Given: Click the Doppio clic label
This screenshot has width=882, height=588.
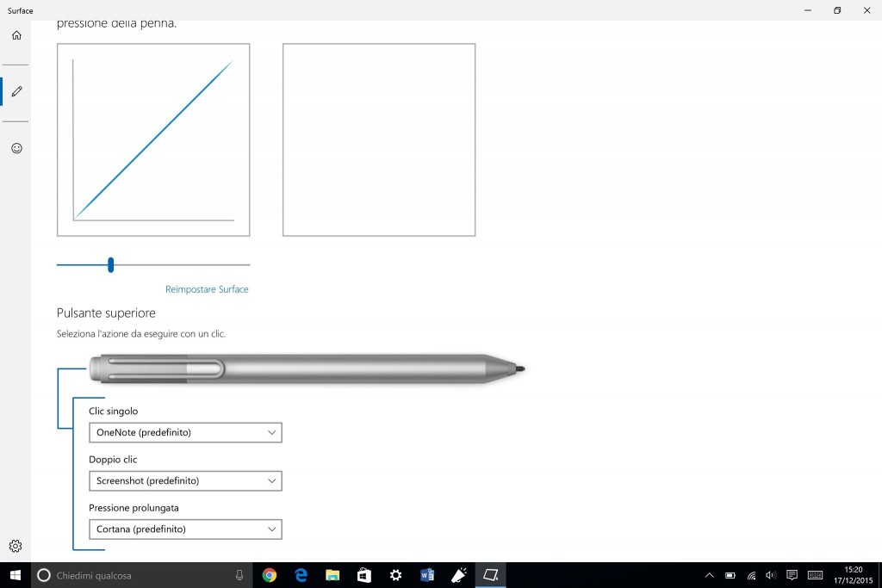Looking at the screenshot, I should coord(113,459).
